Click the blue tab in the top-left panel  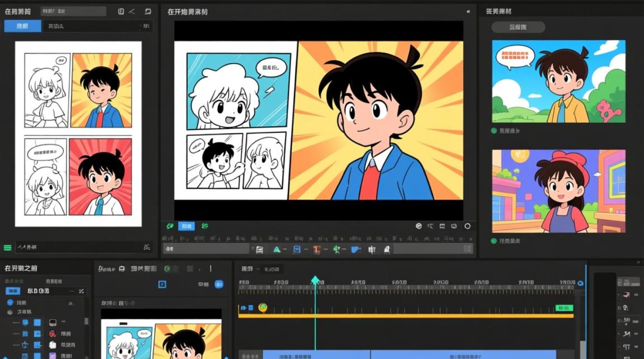click(23, 26)
